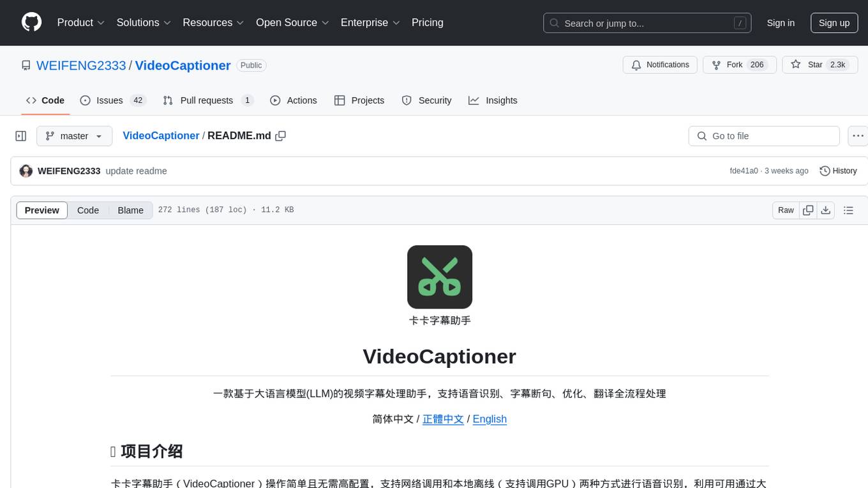The image size is (868, 488).
Task: Focus the Search or jump to field
Action: (x=647, y=23)
